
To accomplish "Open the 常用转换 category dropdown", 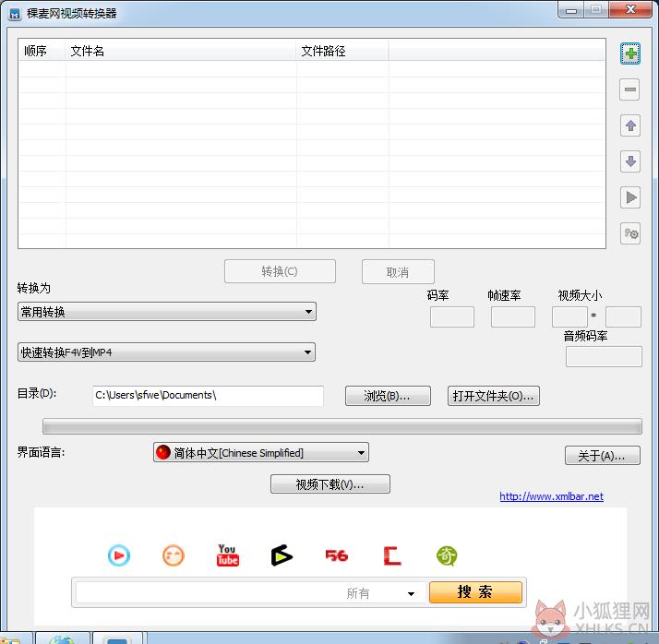I will (167, 312).
